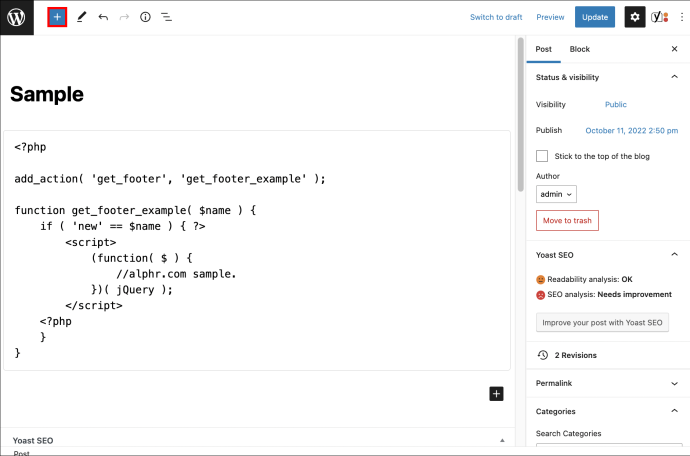This screenshot has height=456, width=690.
Task: Click the editor vertical scrollbar
Action: (x=521, y=115)
